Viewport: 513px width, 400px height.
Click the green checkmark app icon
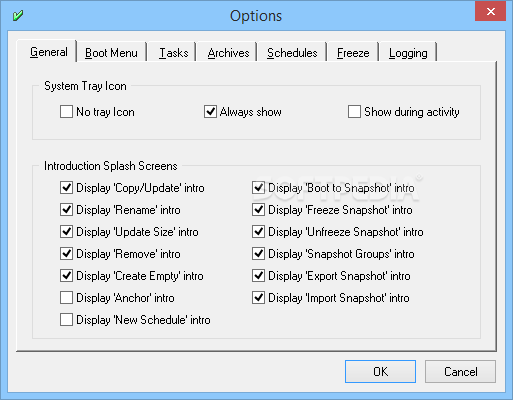(x=18, y=15)
